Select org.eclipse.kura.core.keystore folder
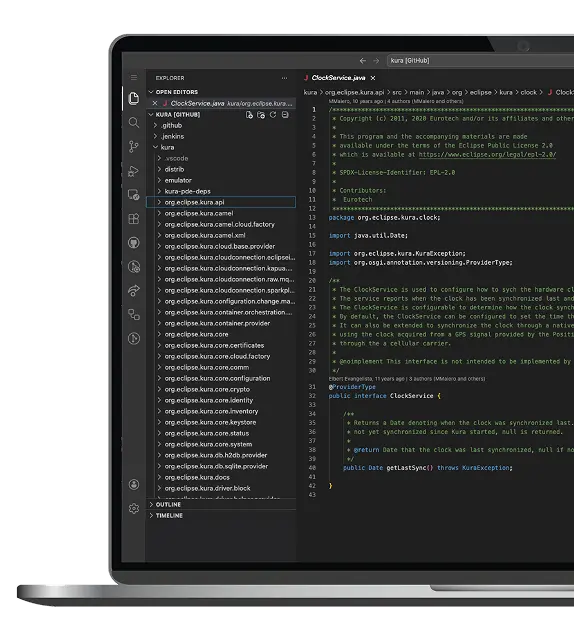The width and height of the screenshot is (574, 642). pyautogui.click(x=221, y=422)
